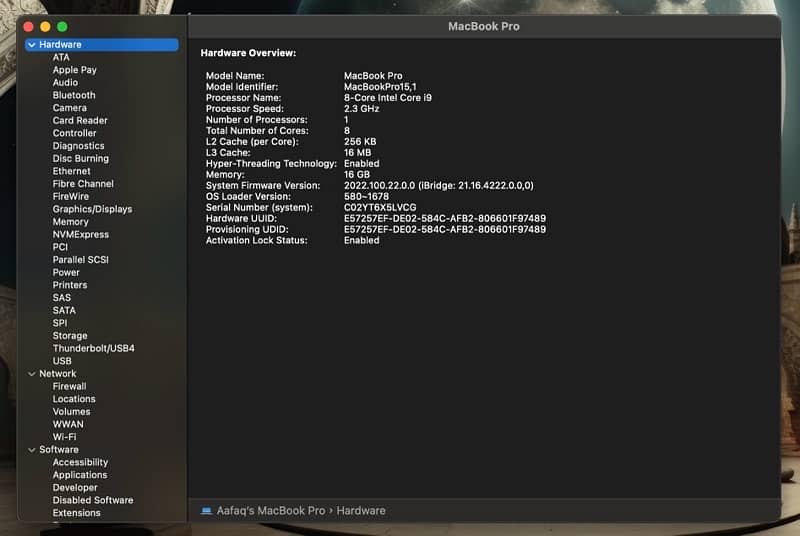This screenshot has height=536, width=800.
Task: Click Hardware breadcrumb in the path bar
Action: 360,510
